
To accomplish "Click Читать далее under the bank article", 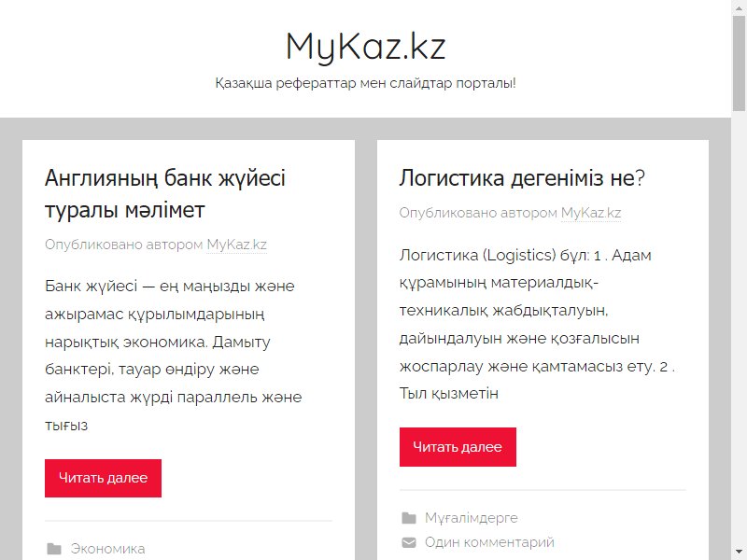I will pos(103,478).
